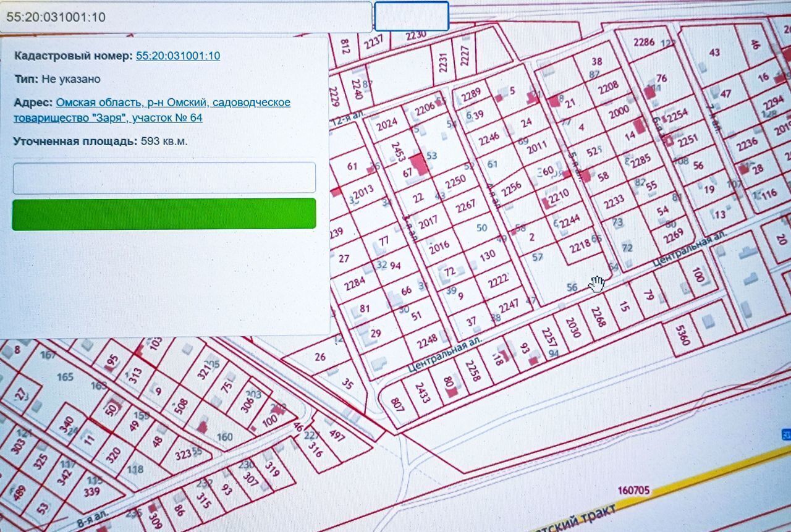Click the cadastral number search field
Image resolution: width=791 pixels, height=532 pixels.
[x=185, y=17]
